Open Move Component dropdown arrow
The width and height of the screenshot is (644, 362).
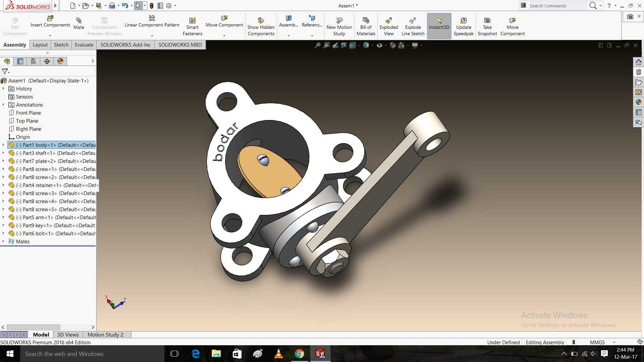(224, 36)
